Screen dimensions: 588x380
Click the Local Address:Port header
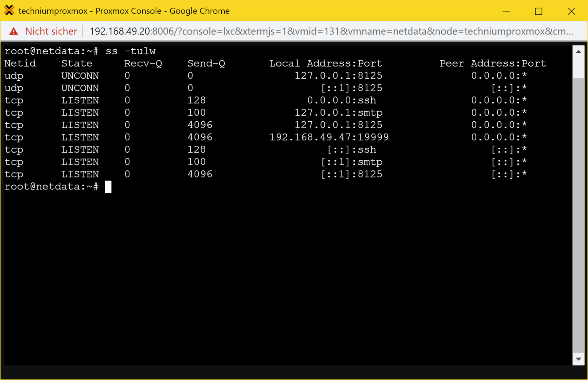325,64
